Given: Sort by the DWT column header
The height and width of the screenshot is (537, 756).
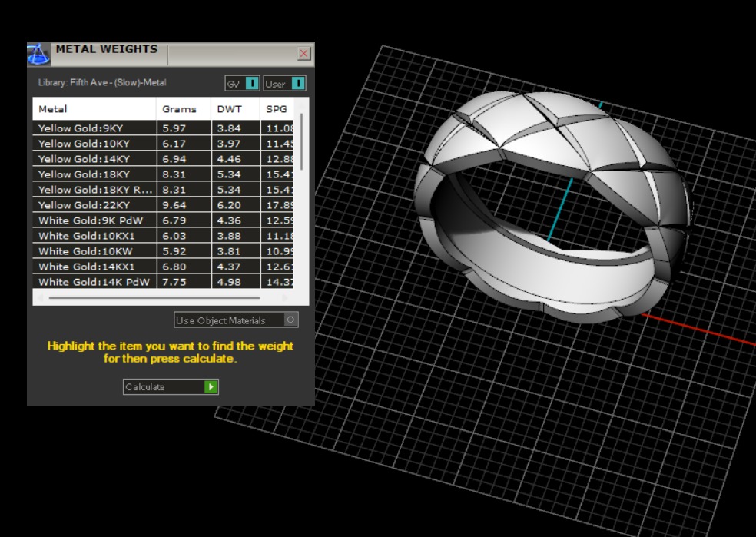Looking at the screenshot, I should click(236, 109).
